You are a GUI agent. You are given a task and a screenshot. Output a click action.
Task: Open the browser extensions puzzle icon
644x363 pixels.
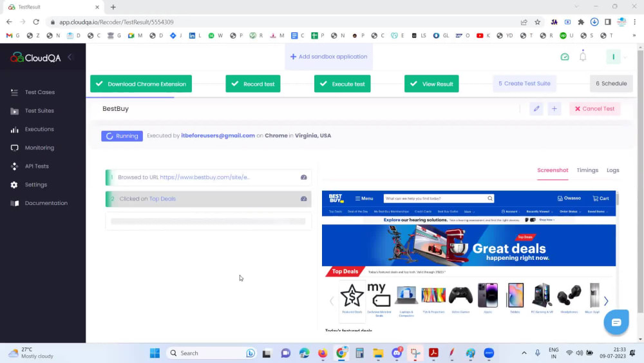click(581, 22)
